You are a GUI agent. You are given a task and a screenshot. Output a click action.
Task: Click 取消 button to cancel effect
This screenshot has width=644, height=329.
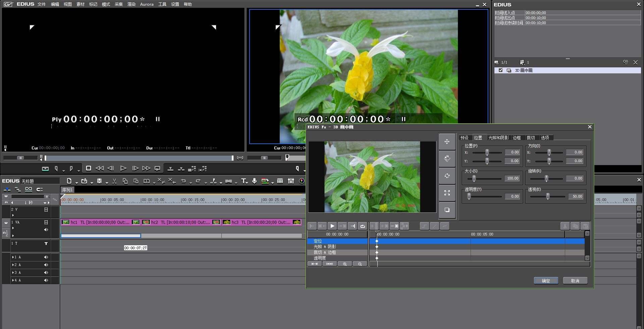(x=575, y=281)
